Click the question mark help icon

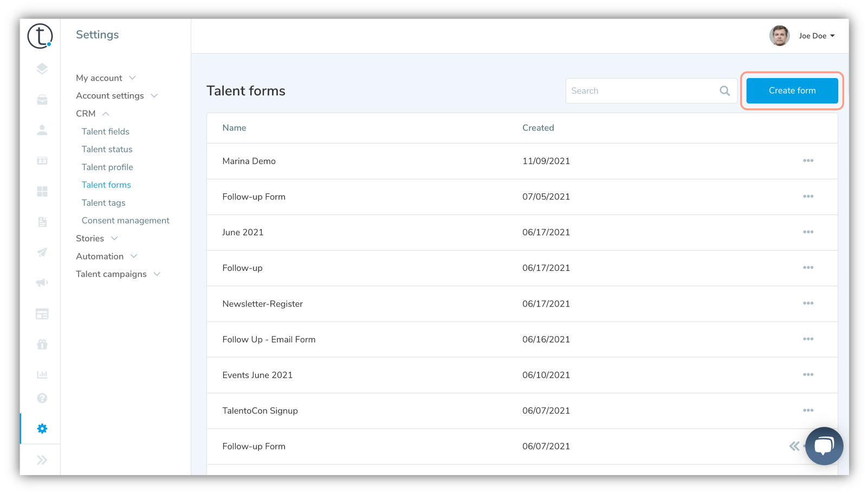click(42, 398)
